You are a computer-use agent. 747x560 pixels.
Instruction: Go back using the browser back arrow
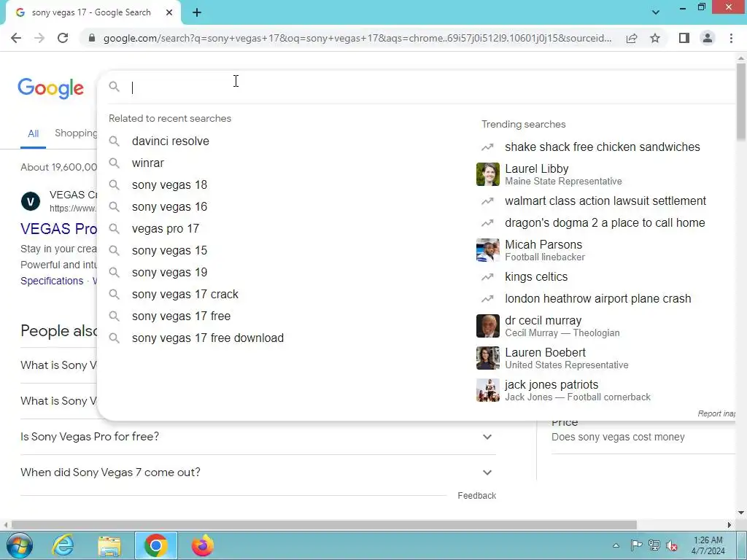coord(16,38)
